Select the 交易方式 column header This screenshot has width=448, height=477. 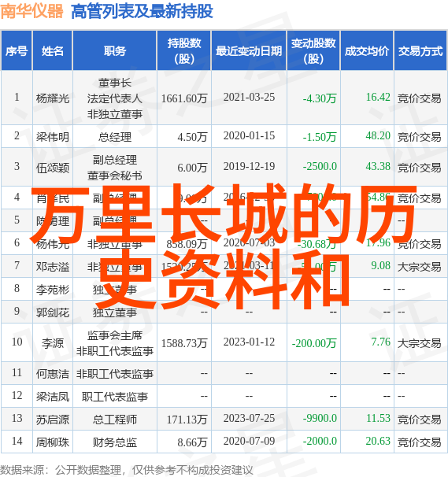click(x=420, y=51)
